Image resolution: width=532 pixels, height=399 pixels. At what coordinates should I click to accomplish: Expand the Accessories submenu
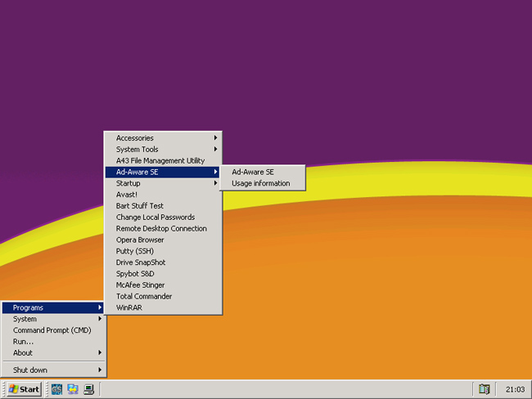pyautogui.click(x=163, y=138)
